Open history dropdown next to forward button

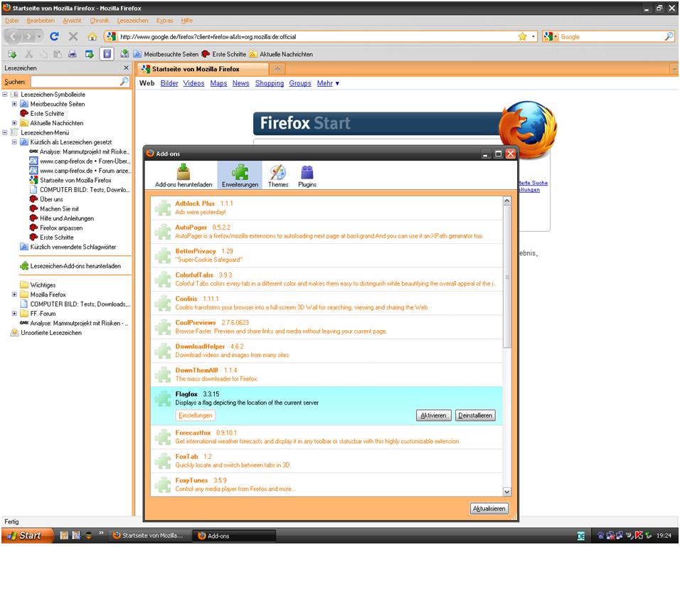pyautogui.click(x=39, y=36)
